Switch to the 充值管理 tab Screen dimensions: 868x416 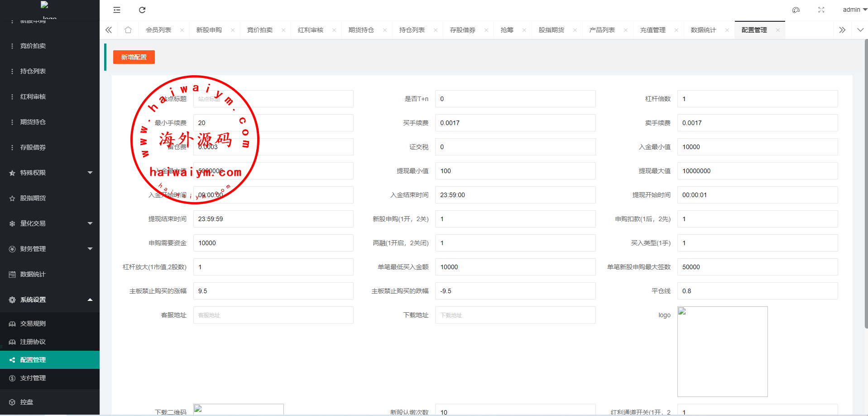652,30
